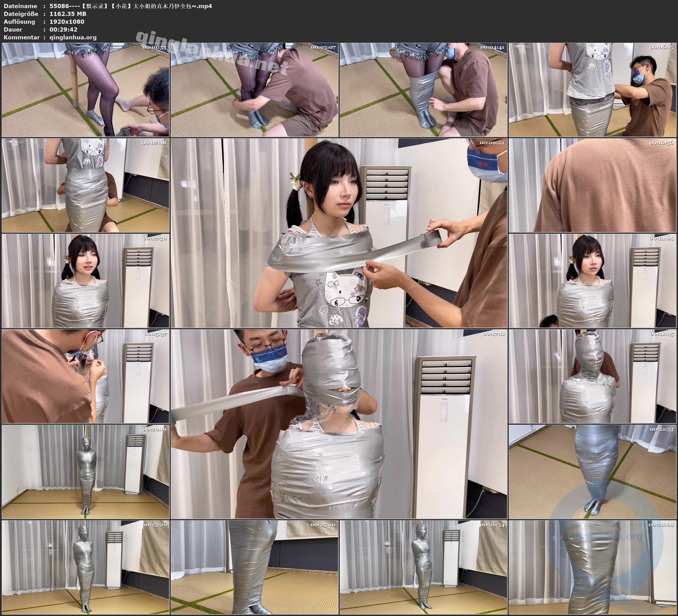Choose the thumbnail at 00:23:26
Viewport: 678px width, 616px height.
pyautogui.click(x=85, y=567)
